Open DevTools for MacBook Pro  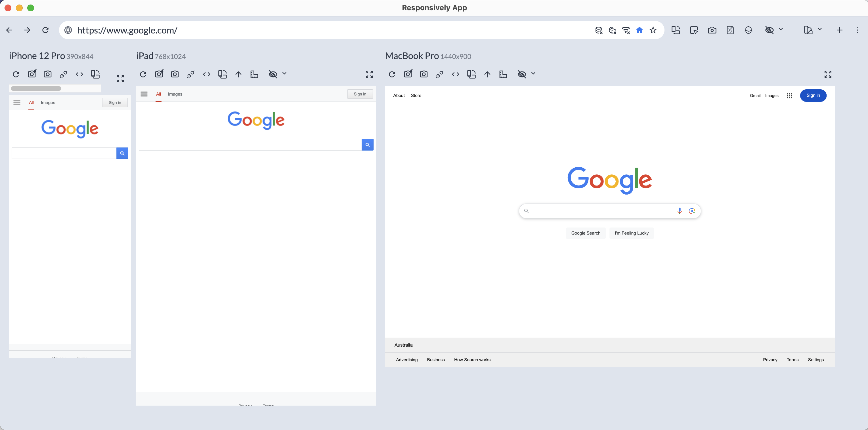pyautogui.click(x=456, y=74)
